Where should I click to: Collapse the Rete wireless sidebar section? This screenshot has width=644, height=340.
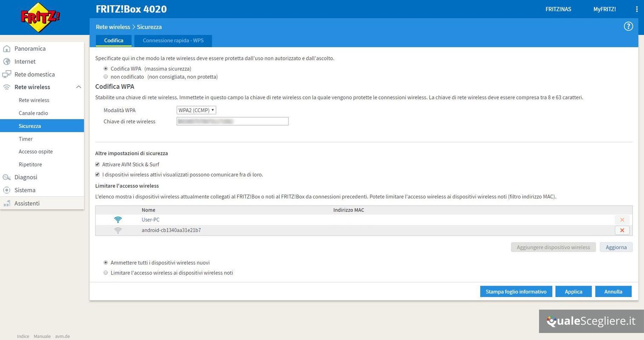pos(78,87)
